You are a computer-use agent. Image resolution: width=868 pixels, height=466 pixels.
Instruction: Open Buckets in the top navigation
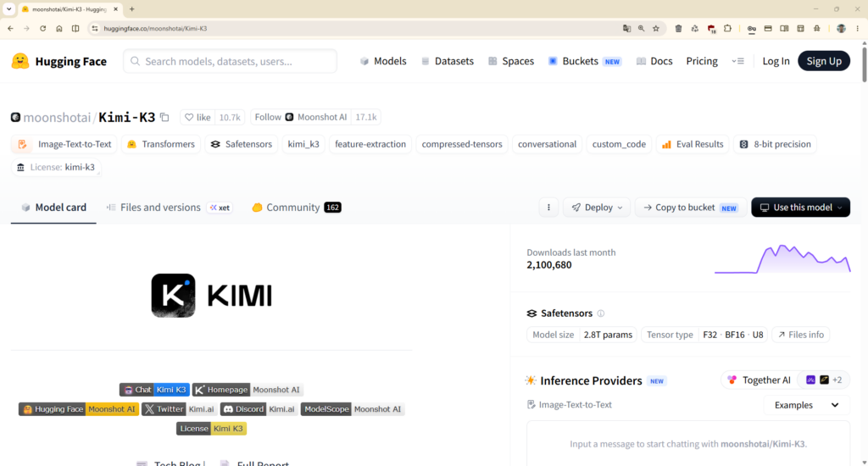click(x=585, y=61)
